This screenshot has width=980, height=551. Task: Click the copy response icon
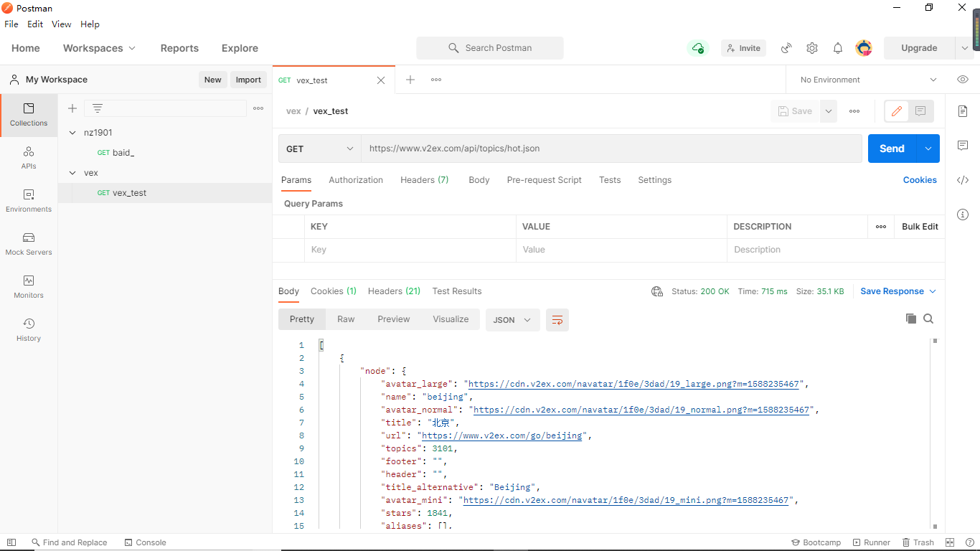tap(911, 319)
